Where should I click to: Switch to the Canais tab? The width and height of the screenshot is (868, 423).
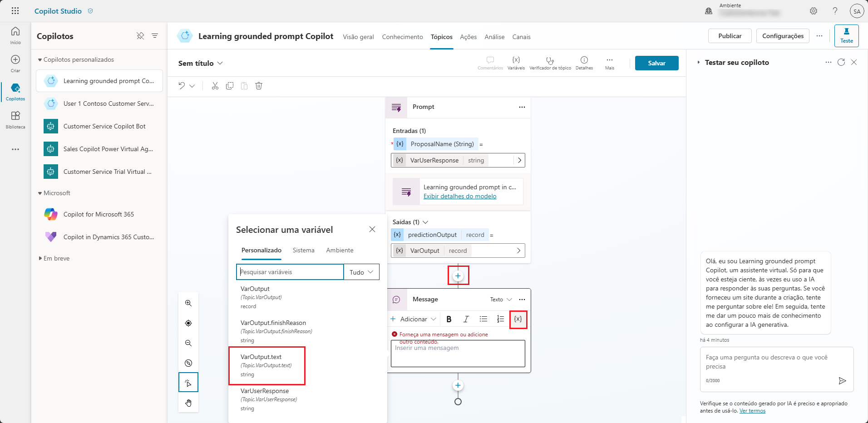[x=521, y=37]
